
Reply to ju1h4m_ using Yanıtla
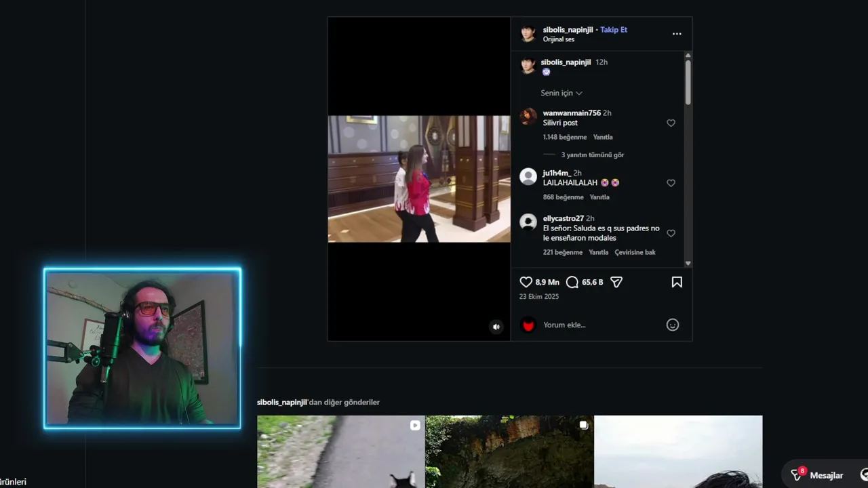tap(599, 197)
